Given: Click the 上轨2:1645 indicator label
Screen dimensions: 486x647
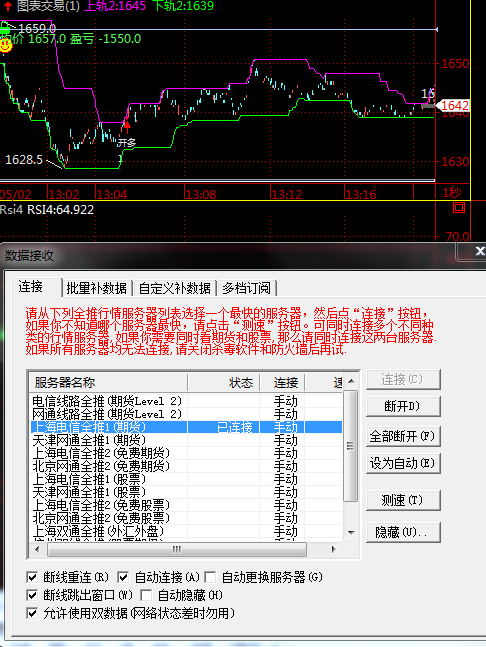Looking at the screenshot, I should (x=115, y=6).
